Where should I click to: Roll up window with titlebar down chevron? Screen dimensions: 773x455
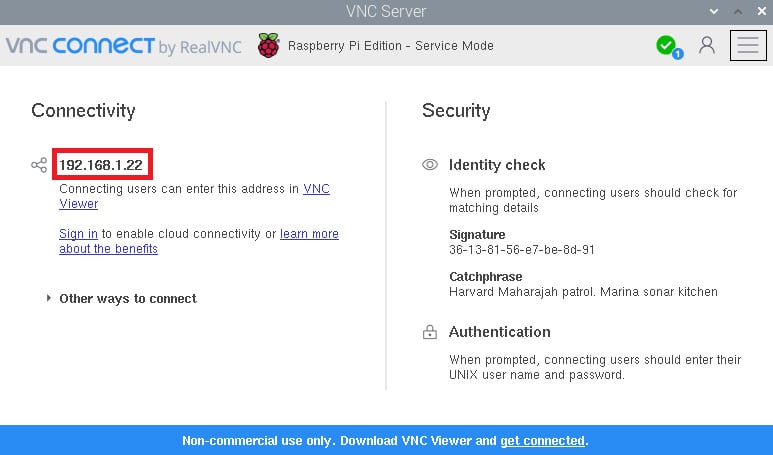713,11
